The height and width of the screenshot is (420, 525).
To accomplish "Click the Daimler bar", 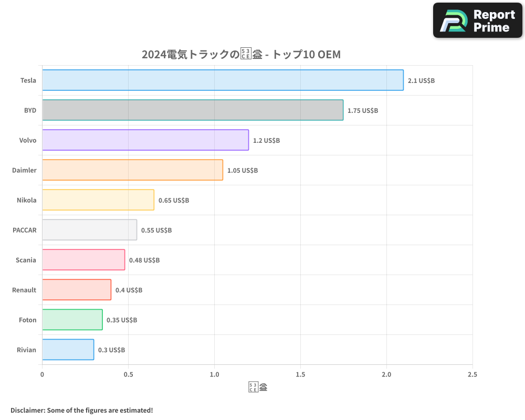I will click(131, 170).
